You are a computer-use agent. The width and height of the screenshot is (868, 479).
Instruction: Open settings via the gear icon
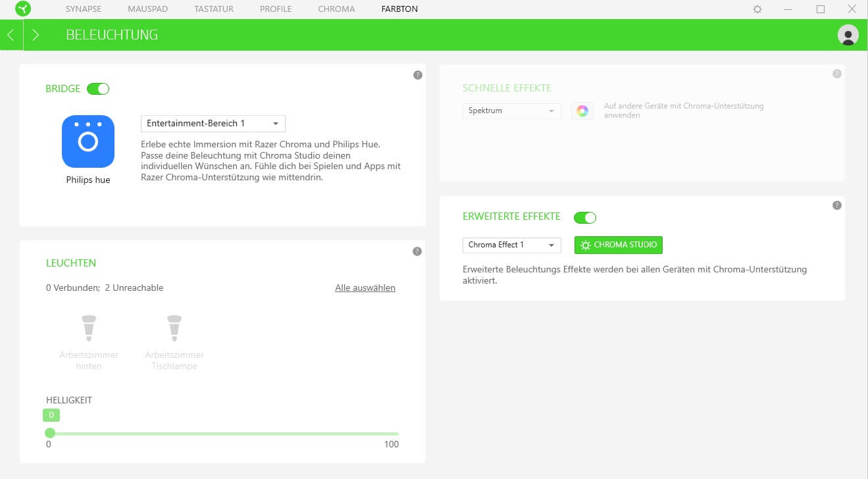[x=757, y=9]
